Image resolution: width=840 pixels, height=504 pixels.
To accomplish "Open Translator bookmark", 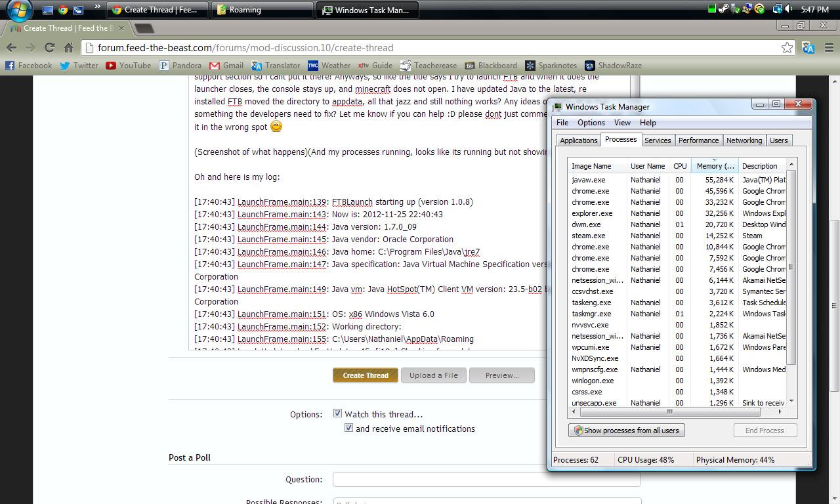I will [276, 66].
